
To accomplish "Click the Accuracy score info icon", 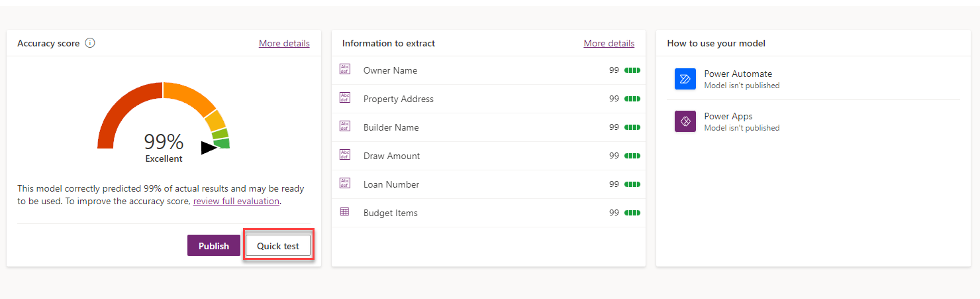I will pos(90,43).
